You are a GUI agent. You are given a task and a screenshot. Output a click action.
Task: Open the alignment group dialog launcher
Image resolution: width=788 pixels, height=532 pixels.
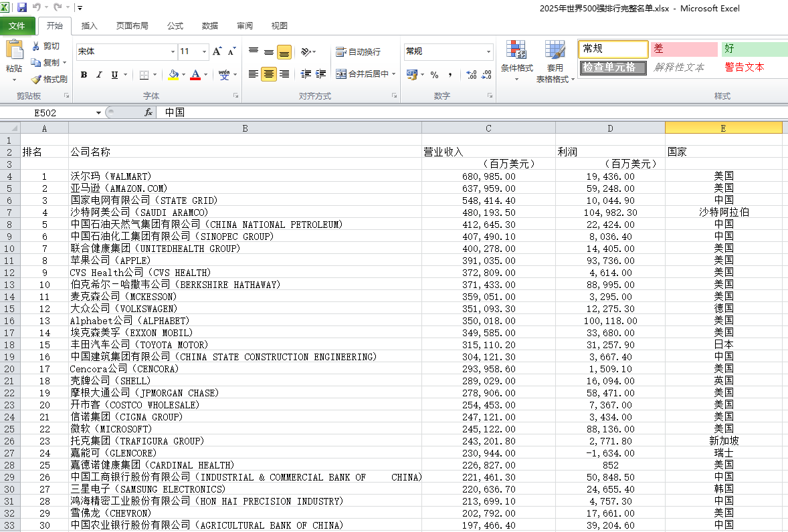[394, 96]
